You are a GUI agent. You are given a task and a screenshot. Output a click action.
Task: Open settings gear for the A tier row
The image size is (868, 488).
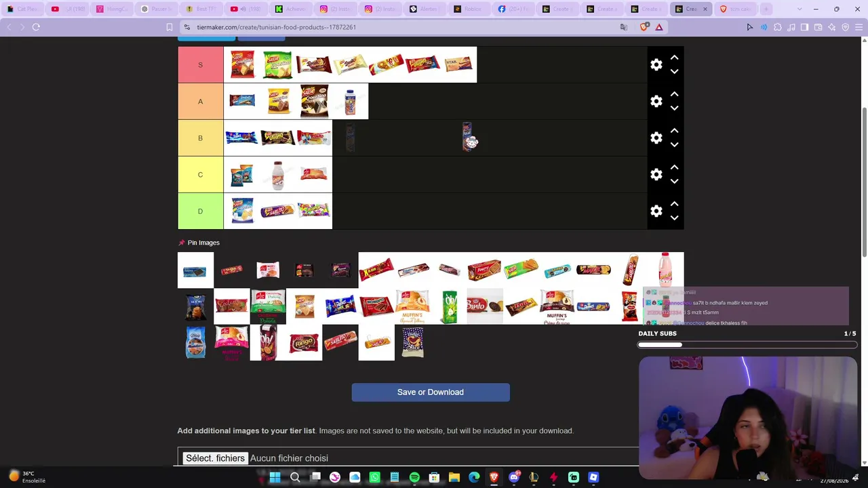click(x=656, y=101)
